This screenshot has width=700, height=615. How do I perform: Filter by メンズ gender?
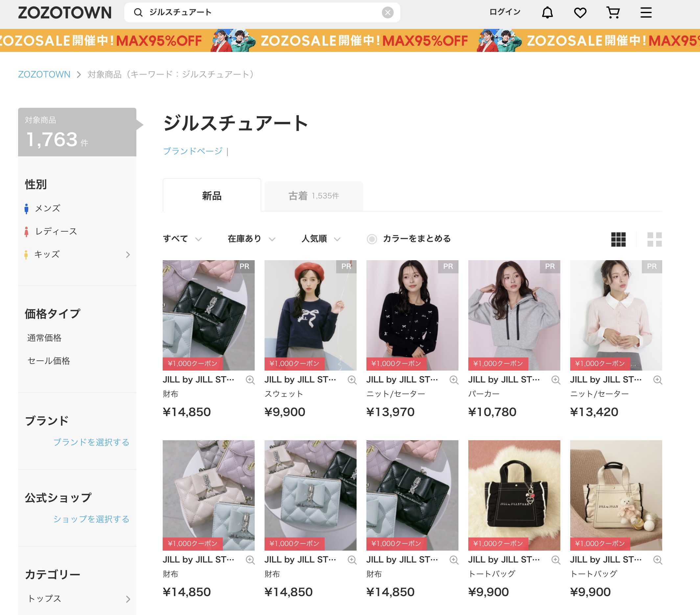coord(47,208)
